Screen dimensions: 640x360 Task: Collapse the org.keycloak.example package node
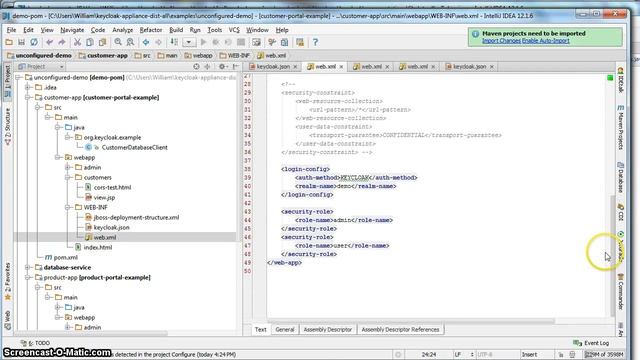pos(67,138)
